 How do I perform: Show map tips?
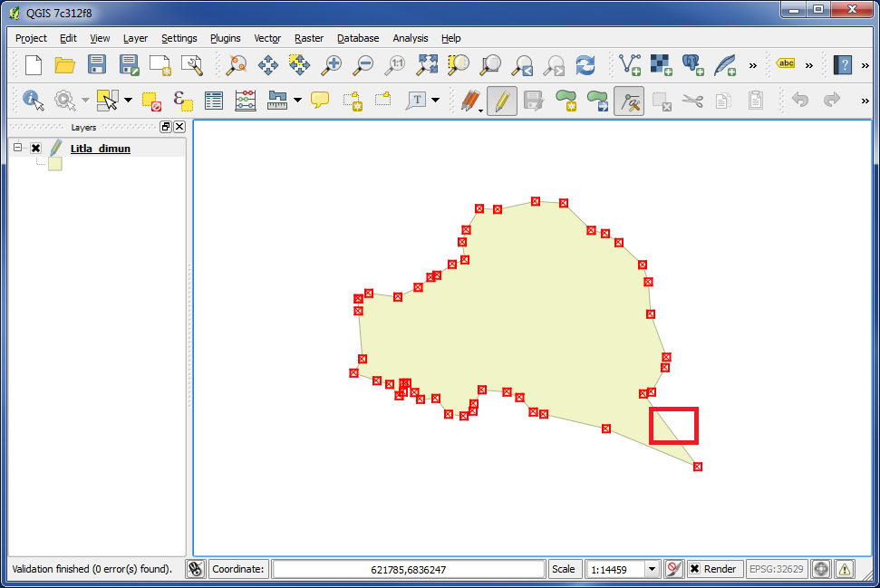[x=320, y=101]
